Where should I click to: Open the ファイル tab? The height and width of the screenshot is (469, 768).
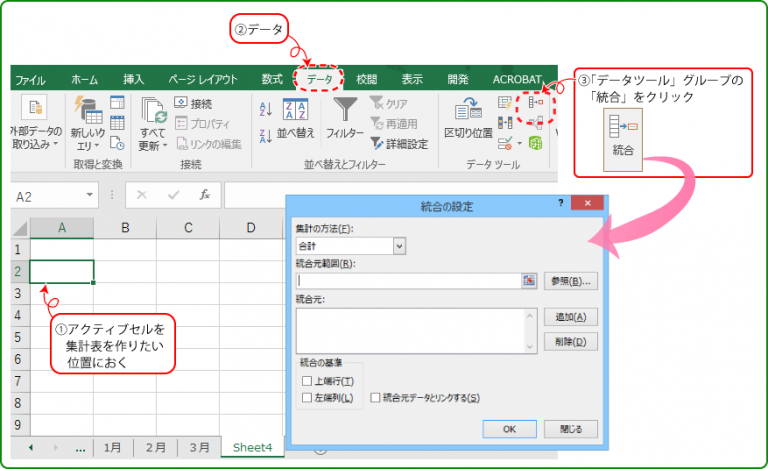click(x=30, y=79)
